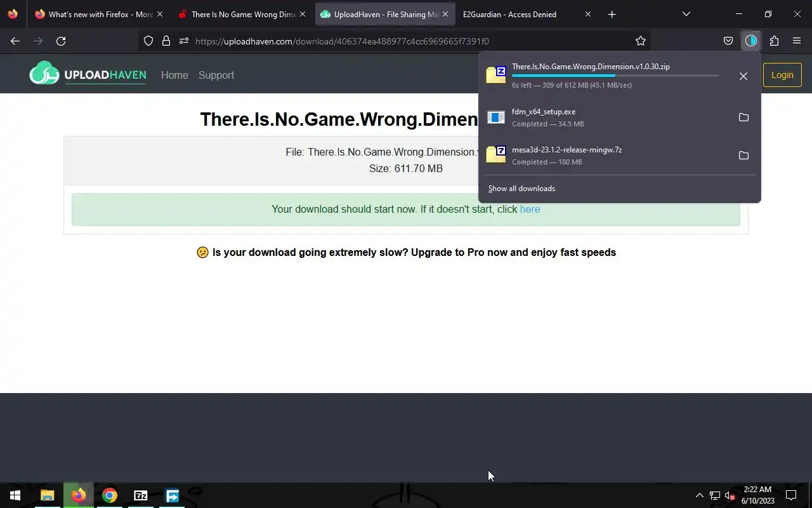Click the zip download progress bar
Image resolution: width=812 pixels, height=508 pixels.
(x=615, y=76)
